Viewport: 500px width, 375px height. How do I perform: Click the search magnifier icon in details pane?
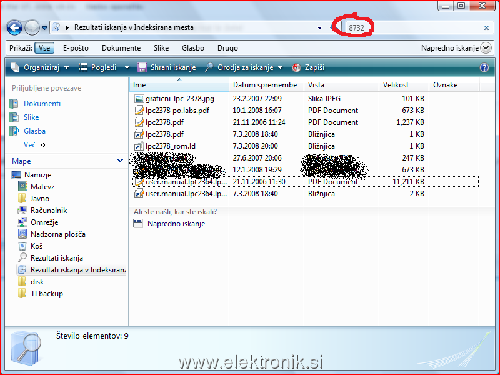26,348
